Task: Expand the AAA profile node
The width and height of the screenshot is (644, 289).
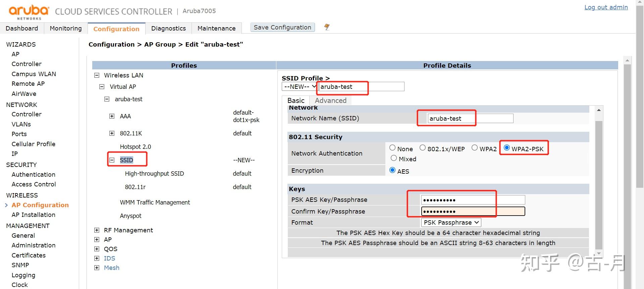Action: [112, 116]
